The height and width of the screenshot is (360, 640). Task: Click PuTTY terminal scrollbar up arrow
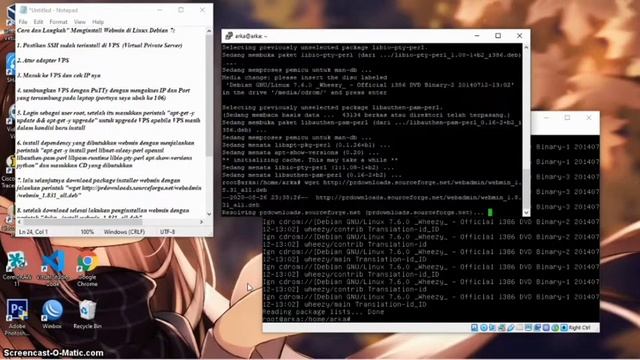(526, 48)
